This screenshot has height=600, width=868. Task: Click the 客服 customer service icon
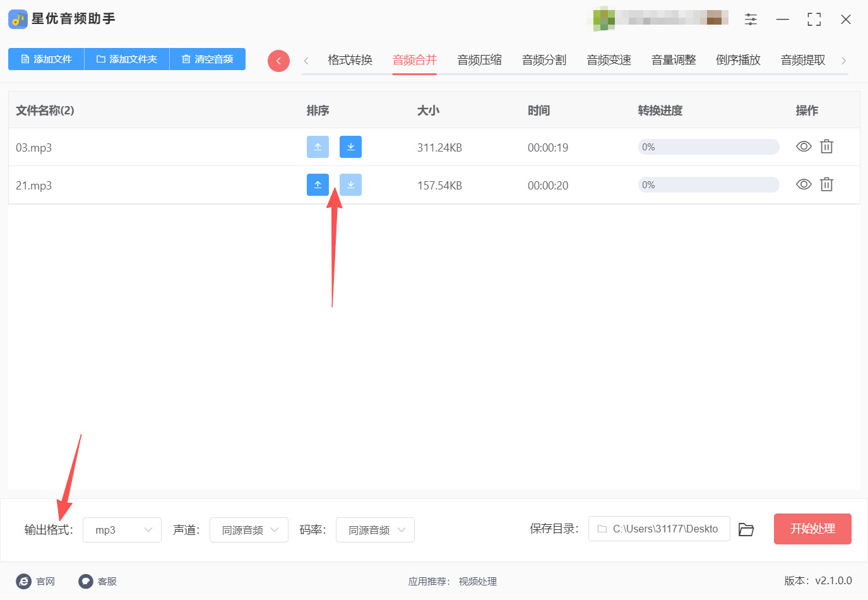(85, 581)
